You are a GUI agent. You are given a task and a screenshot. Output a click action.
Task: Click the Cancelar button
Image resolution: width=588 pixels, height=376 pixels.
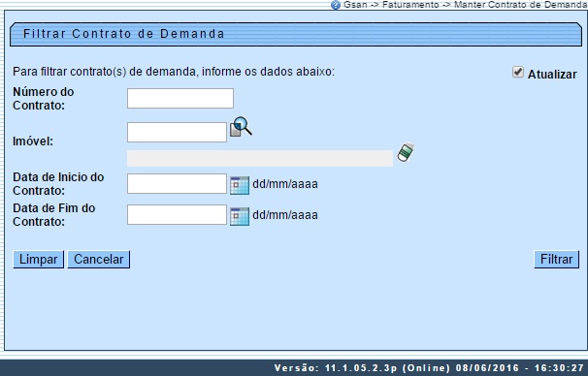pos(99,259)
